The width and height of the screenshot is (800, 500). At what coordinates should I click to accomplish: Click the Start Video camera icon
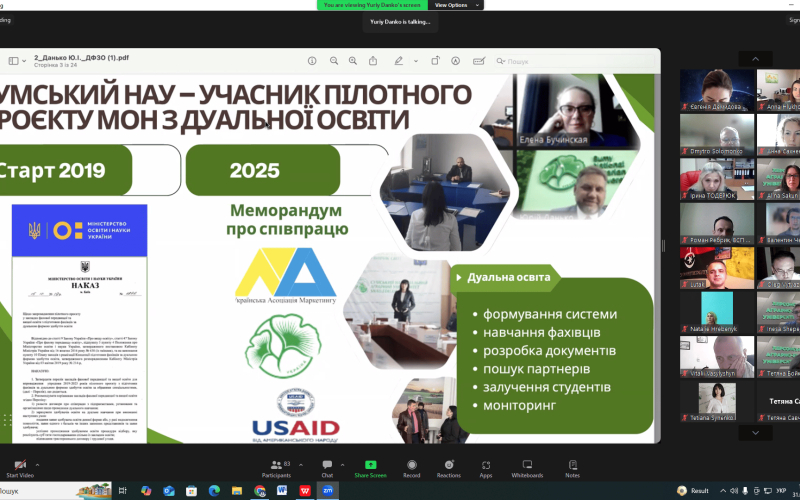pyautogui.click(x=20, y=465)
